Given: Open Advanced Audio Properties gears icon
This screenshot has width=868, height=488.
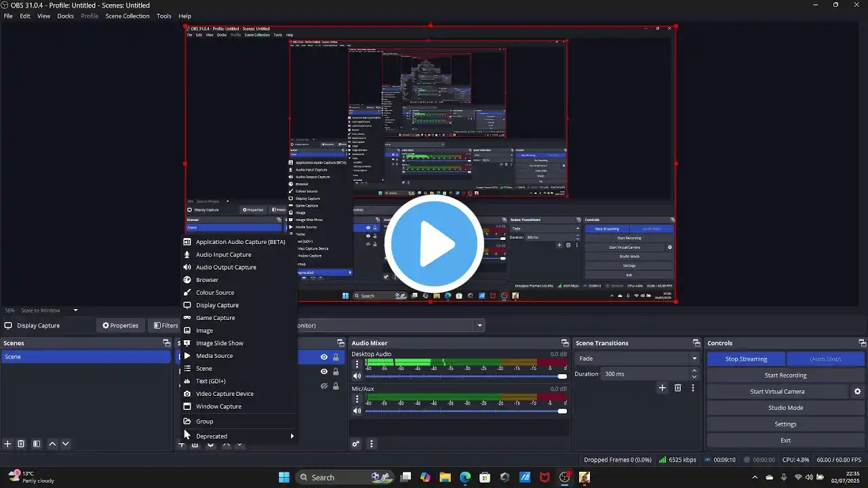Looking at the screenshot, I should pos(355,444).
